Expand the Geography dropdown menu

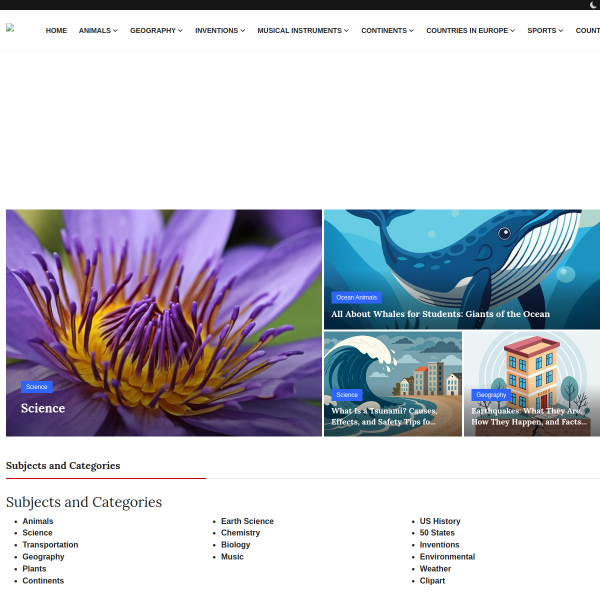[x=156, y=31]
